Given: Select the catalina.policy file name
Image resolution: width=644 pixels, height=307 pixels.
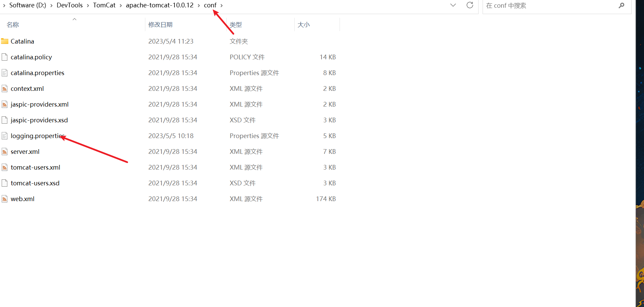Looking at the screenshot, I should click(x=31, y=57).
